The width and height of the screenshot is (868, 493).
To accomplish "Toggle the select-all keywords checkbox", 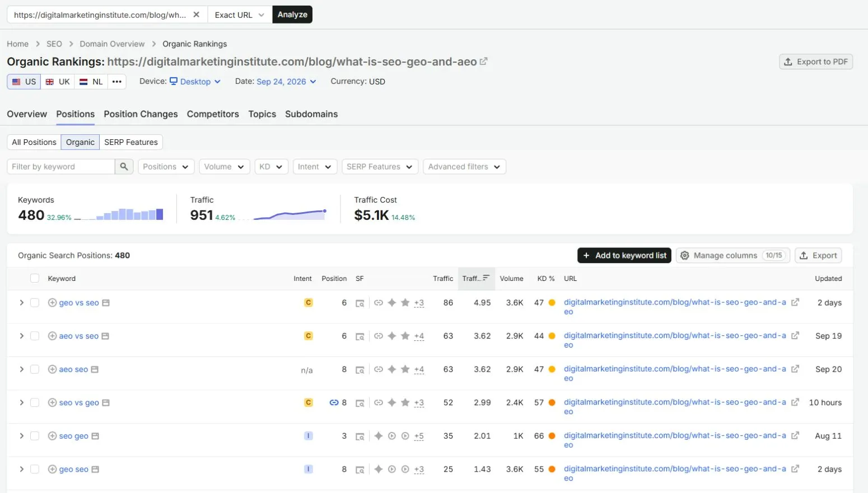I will pyautogui.click(x=35, y=279).
